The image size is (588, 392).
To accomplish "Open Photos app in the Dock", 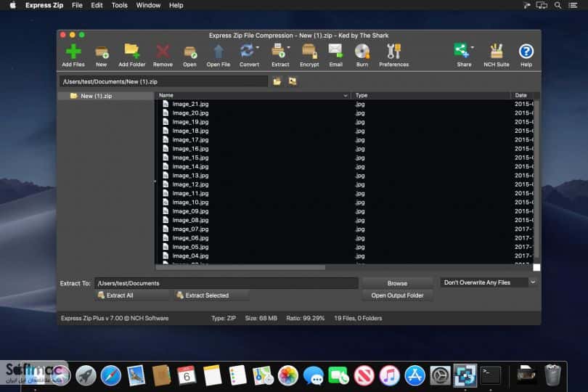I will click(288, 376).
